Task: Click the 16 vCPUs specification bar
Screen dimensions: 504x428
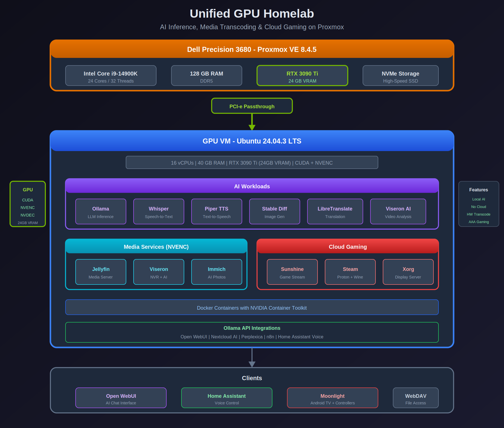Action: (252, 162)
